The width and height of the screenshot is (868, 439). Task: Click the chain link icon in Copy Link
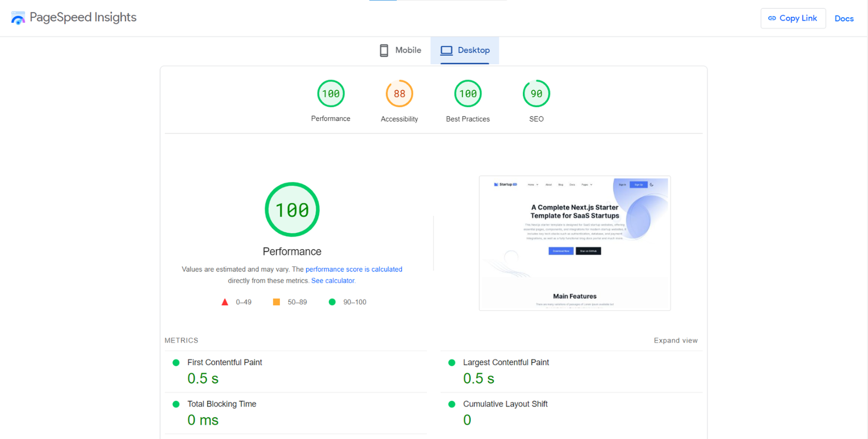point(772,18)
